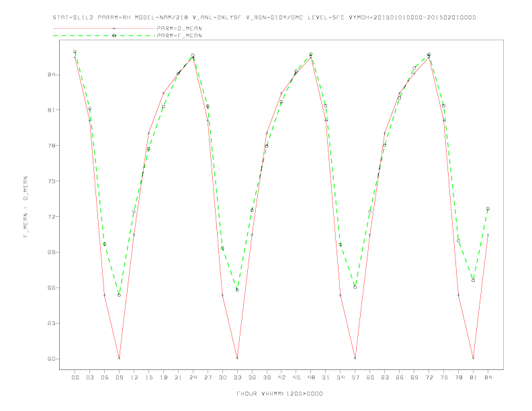Click y-axis tick label 66

(52, 287)
